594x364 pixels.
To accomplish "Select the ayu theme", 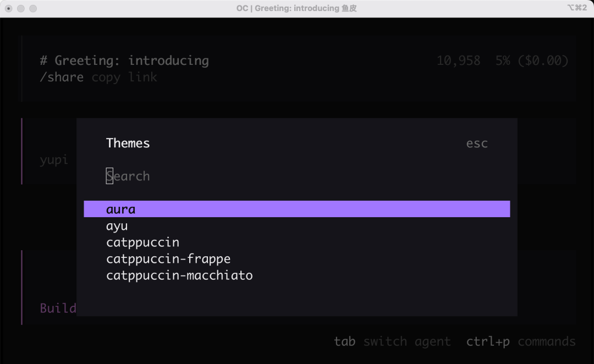I will (117, 225).
